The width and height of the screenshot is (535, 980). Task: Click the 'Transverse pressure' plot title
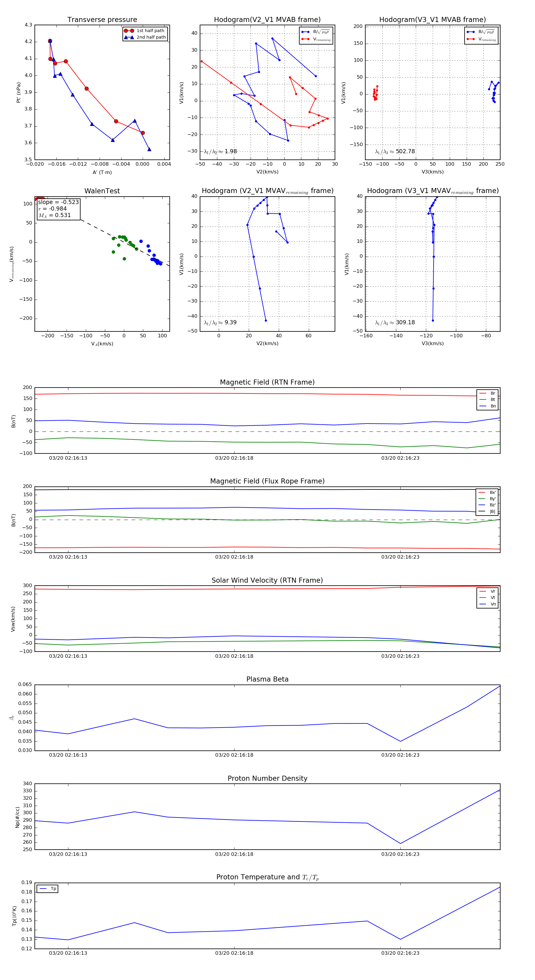[102, 20]
